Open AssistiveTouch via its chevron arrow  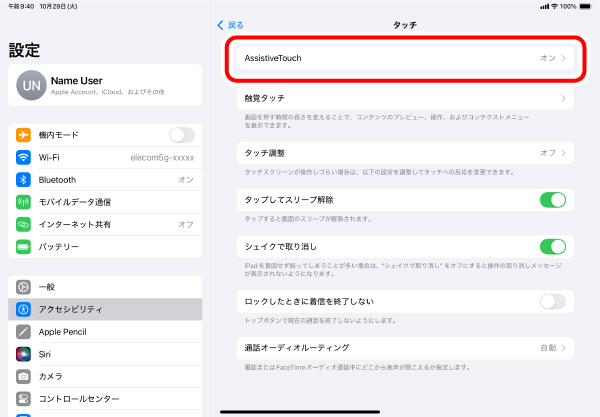pos(563,58)
